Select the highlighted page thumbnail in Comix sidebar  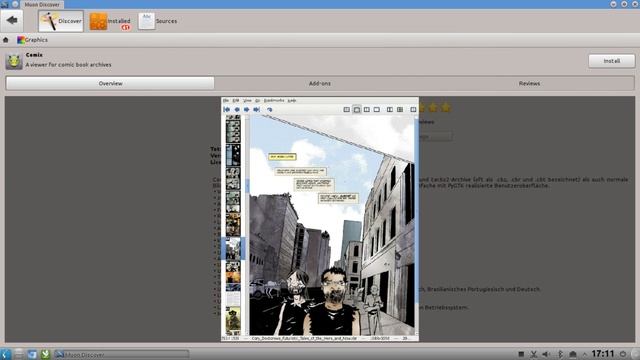[x=233, y=248]
